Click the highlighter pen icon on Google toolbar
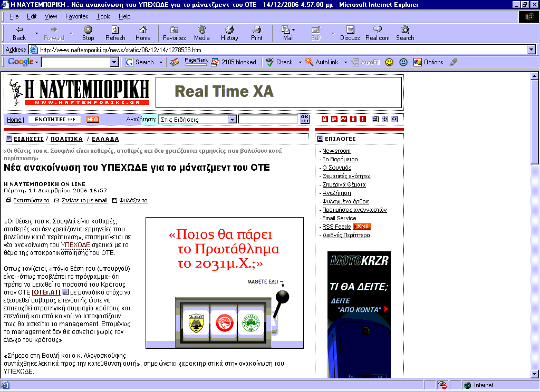Screen dimensions: 540x392 (453, 62)
